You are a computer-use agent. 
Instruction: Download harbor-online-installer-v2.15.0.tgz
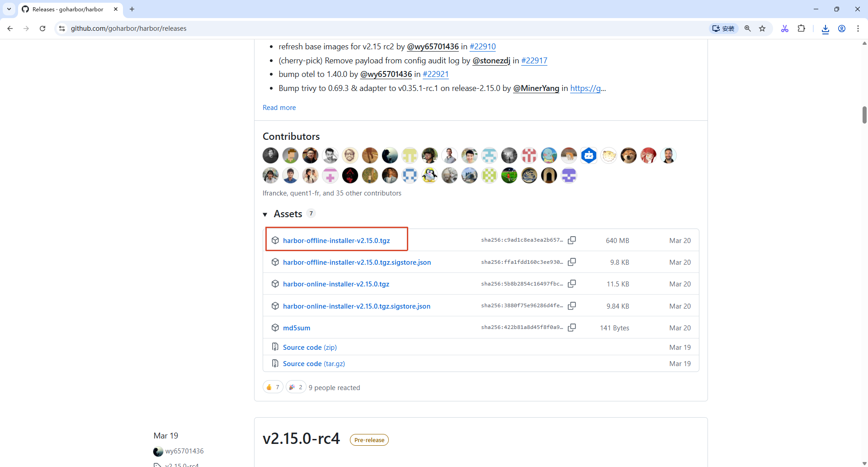(x=336, y=284)
